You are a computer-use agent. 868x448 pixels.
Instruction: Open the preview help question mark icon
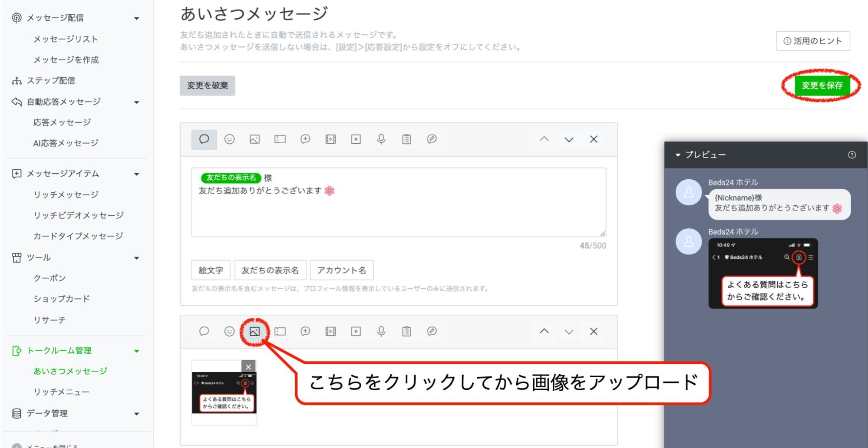tap(851, 155)
